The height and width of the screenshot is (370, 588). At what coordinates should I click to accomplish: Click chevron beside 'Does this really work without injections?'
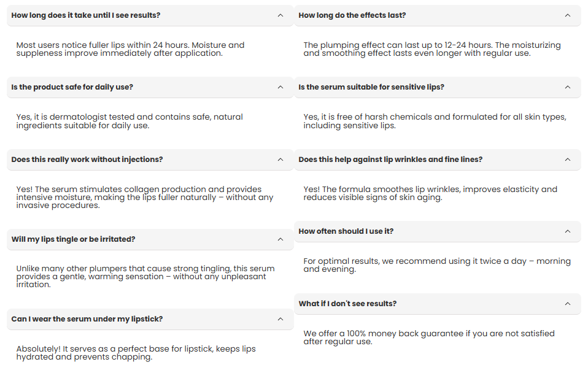pyautogui.click(x=280, y=160)
